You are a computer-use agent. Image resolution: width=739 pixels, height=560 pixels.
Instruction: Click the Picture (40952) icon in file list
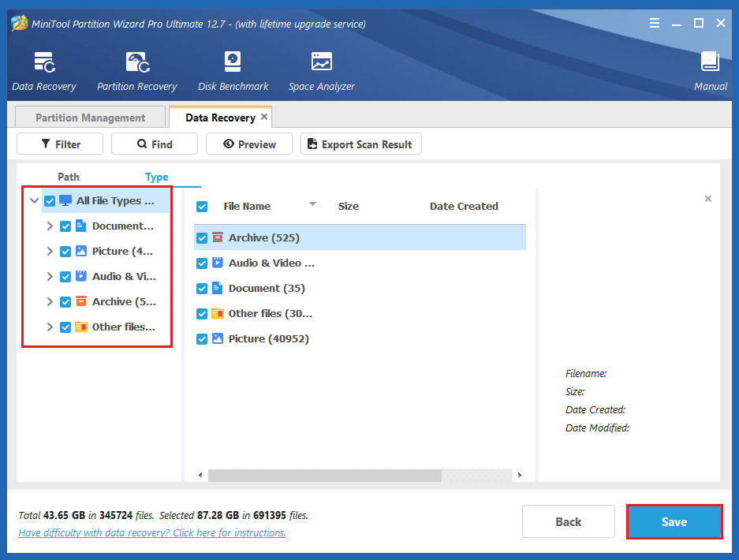(217, 338)
